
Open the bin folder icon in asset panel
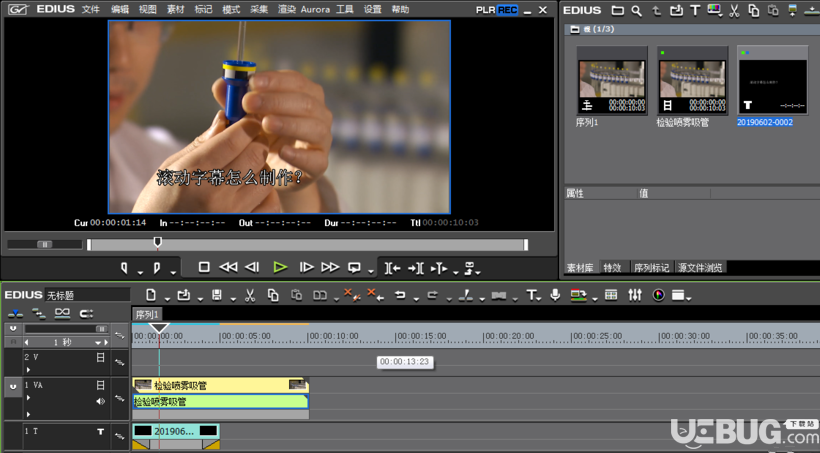pos(618,10)
